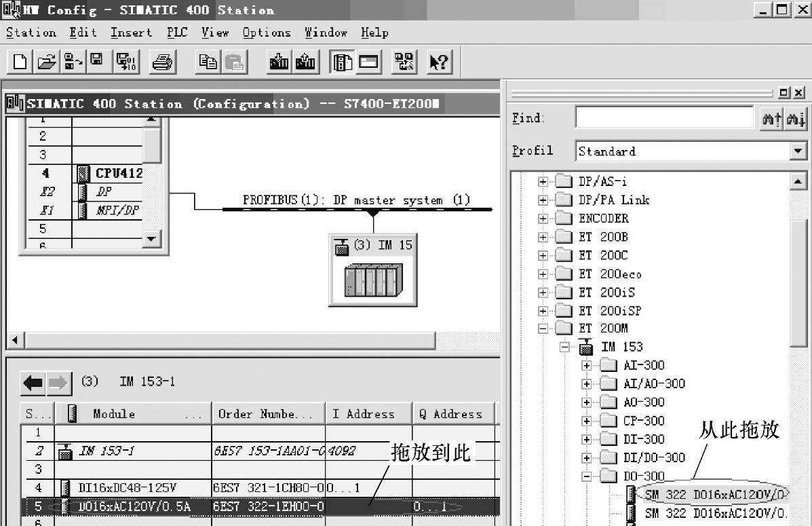
Task: Click the forward arrow navigation button
Action: (58, 383)
